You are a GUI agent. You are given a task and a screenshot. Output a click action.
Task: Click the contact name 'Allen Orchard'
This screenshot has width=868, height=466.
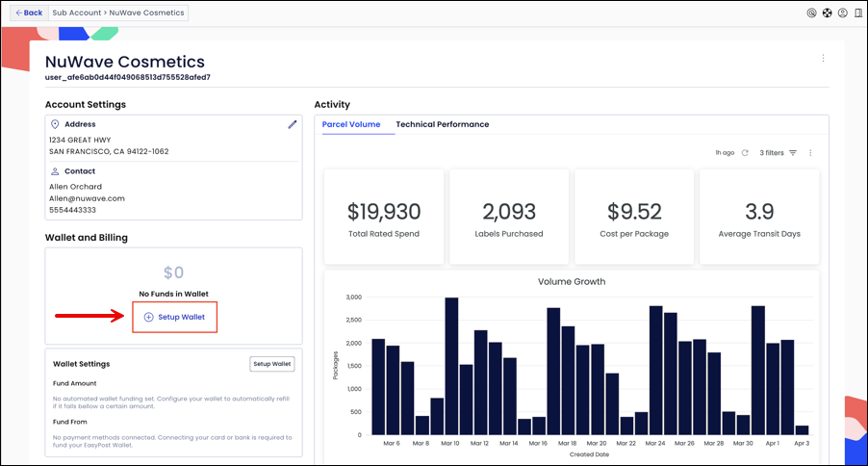click(x=75, y=187)
